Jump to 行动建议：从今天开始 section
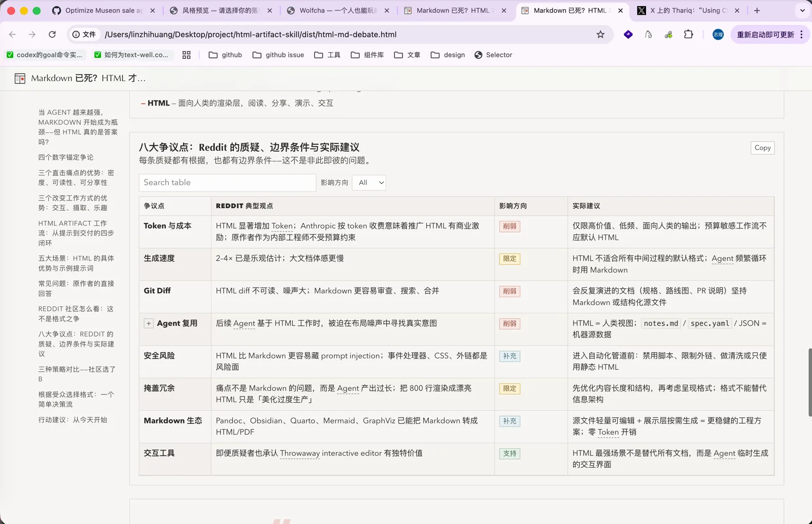The height and width of the screenshot is (524, 812). tap(73, 420)
